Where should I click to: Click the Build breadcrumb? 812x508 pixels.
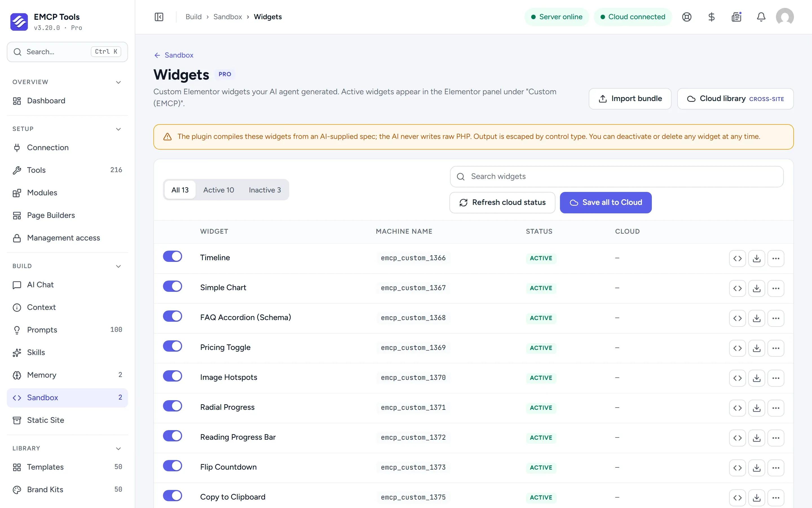[194, 17]
